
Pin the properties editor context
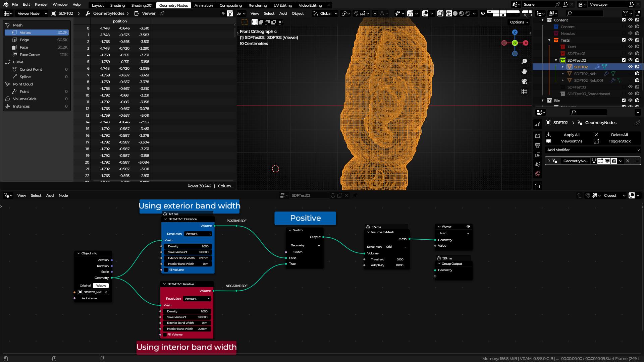(x=638, y=123)
